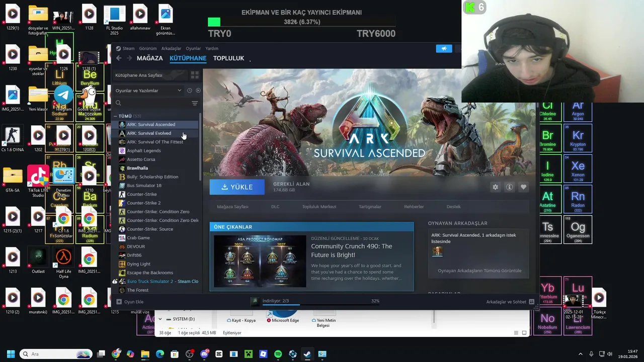
Task: Click the taskbar search box Ara
Action: [x=56, y=354]
